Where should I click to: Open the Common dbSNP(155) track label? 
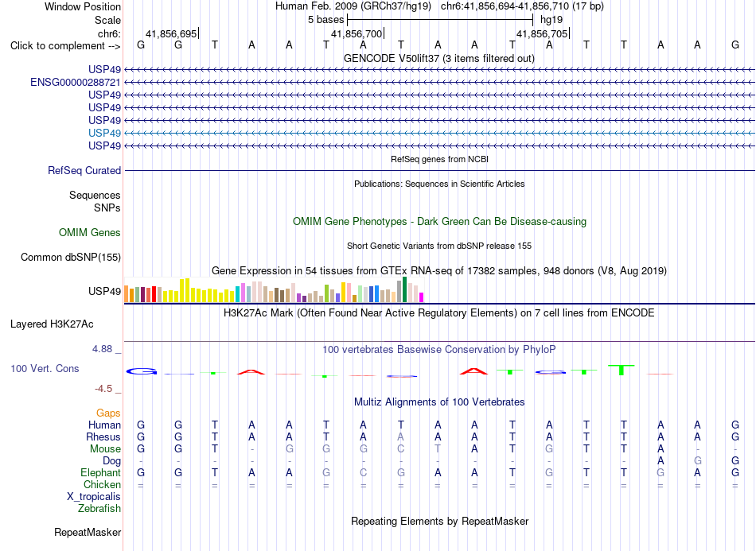pyautogui.click(x=71, y=257)
